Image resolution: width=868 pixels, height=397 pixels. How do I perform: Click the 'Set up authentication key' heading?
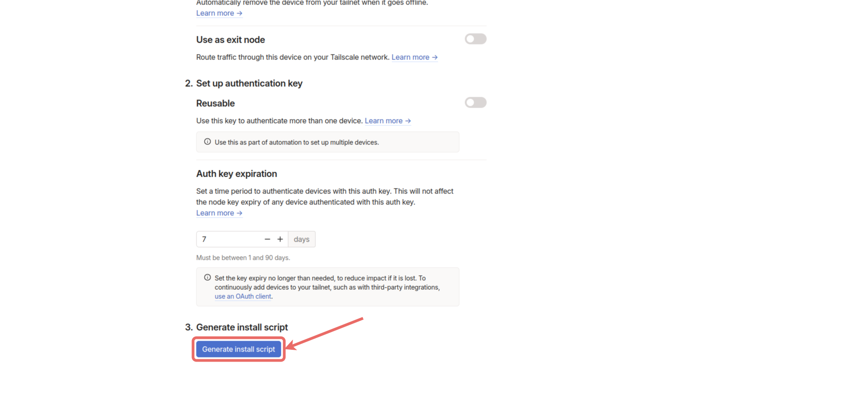coord(249,84)
